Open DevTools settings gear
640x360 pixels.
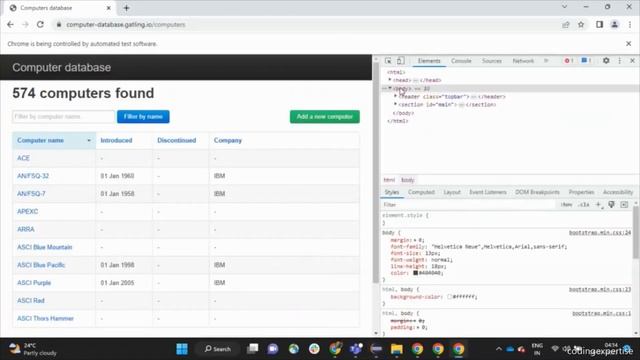(606, 60)
